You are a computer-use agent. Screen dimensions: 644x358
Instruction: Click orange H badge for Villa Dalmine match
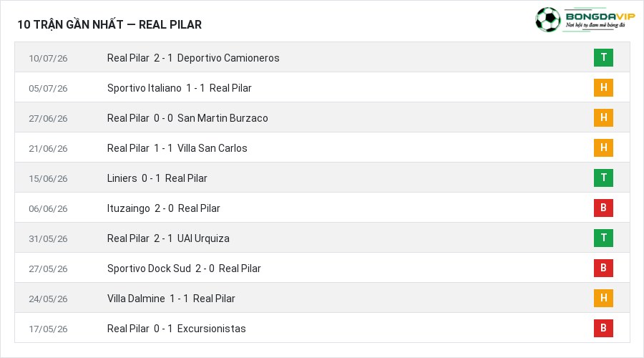[603, 298]
